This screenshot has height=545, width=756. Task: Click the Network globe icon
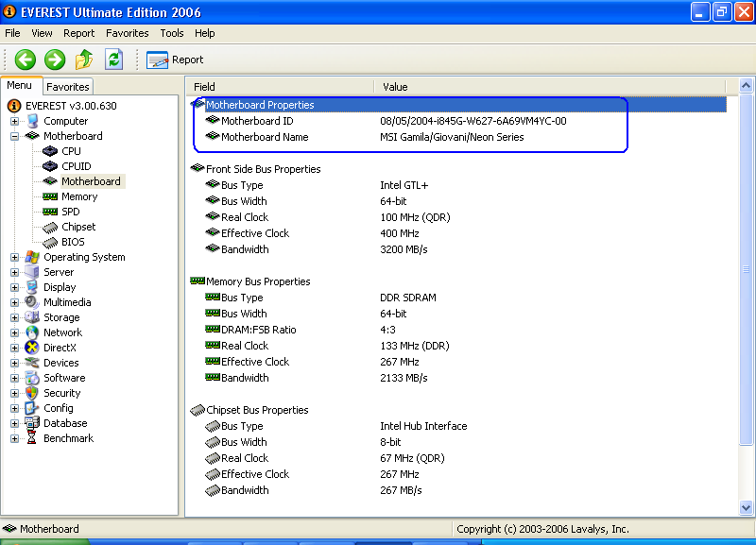(32, 332)
